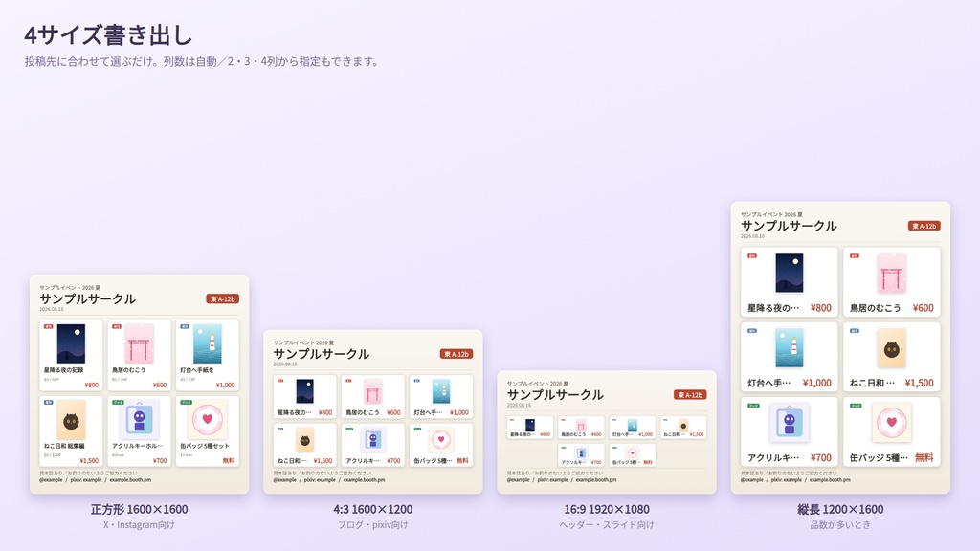The image size is (980, 551).
Task: Select the 正方形 1600×1600 size label
Action: [x=140, y=509]
